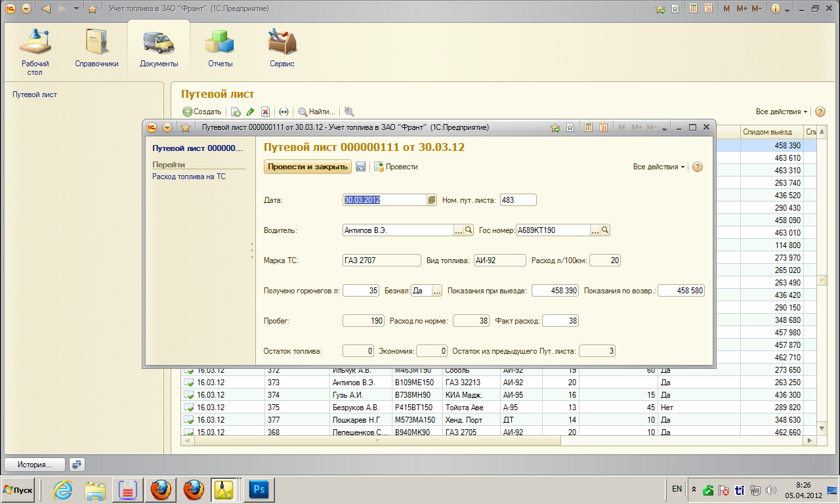The height and width of the screenshot is (504, 840).
Task: Launch Photoshop from the Windows taskbar
Action: point(259,490)
